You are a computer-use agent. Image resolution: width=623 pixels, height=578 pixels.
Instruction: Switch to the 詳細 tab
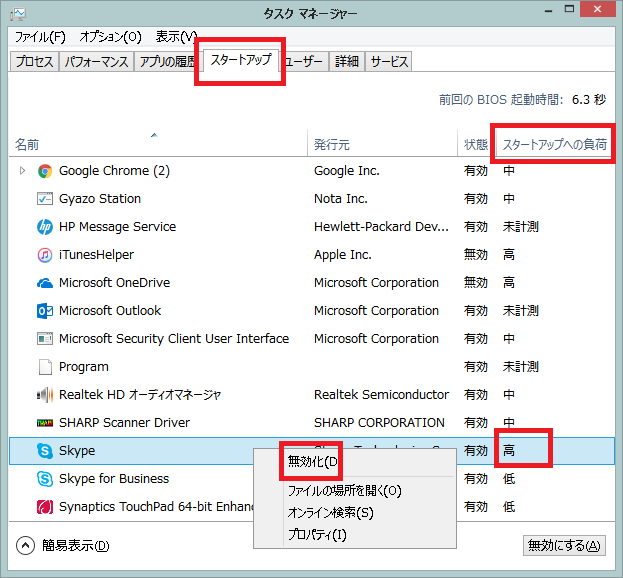click(347, 62)
